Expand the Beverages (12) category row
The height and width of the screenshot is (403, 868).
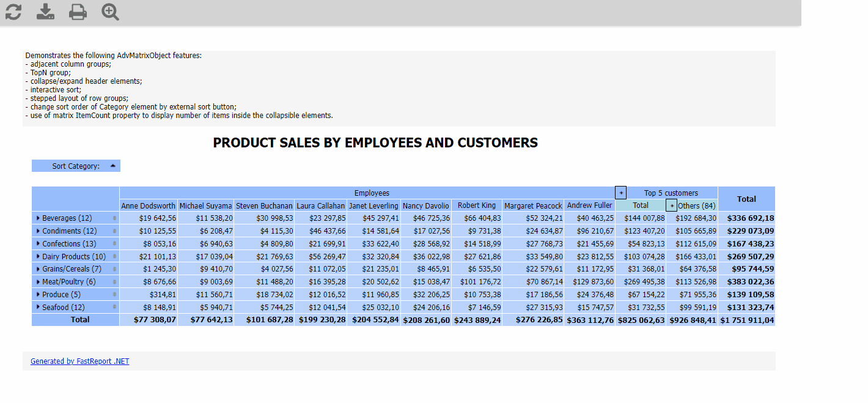point(39,218)
